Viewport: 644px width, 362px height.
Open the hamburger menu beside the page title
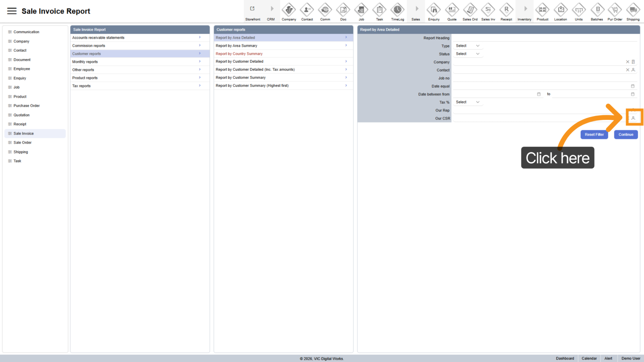(x=12, y=11)
